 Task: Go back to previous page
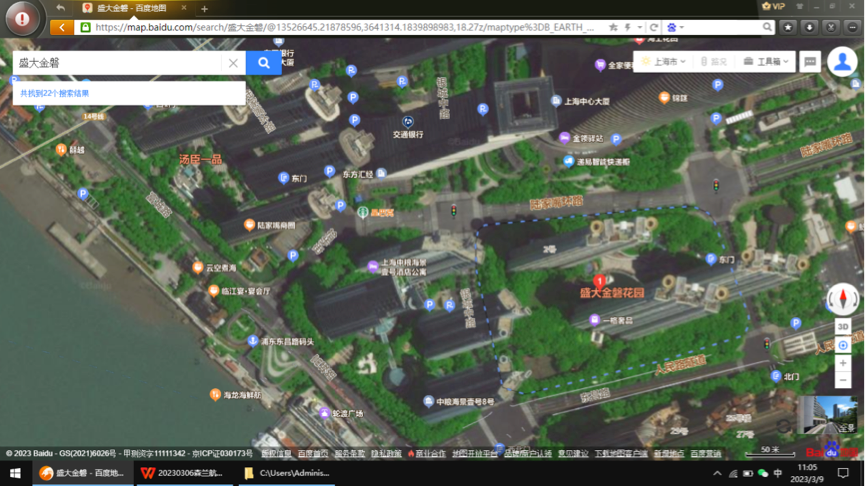(x=62, y=27)
